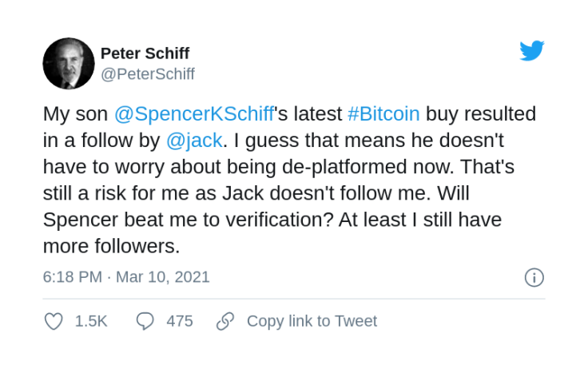Viewport: 588px width, 369px height.
Task: Click the Peter Schiff display name
Action: (x=145, y=54)
